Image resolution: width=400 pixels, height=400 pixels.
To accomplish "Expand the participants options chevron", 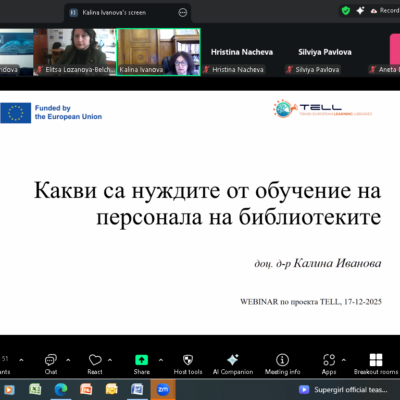I will (21, 360).
